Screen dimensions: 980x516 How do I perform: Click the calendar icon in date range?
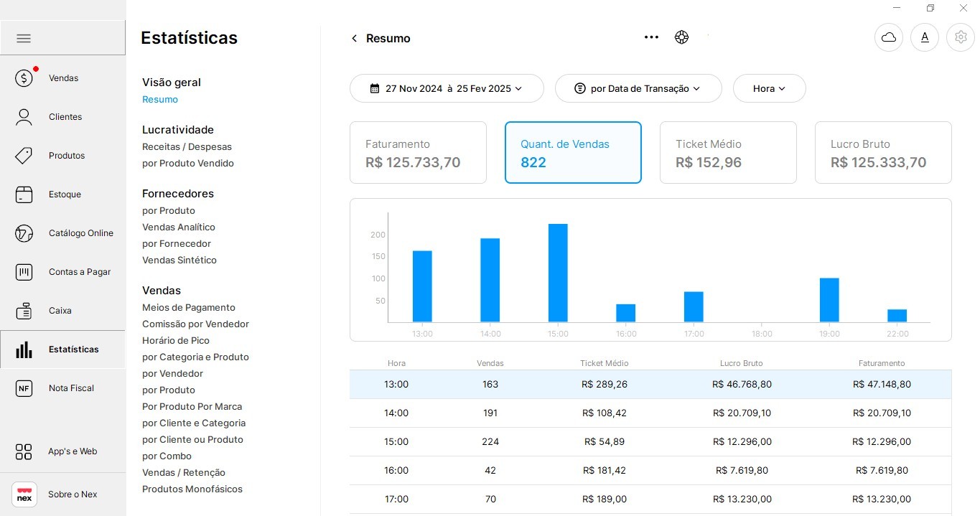coord(375,88)
